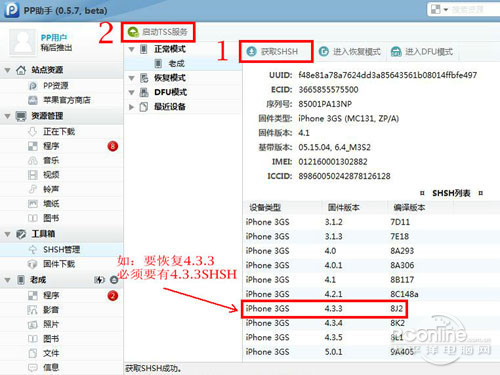500x375 pixels.
Task: Open the 苹果官方商店 icon
Action: [33, 100]
